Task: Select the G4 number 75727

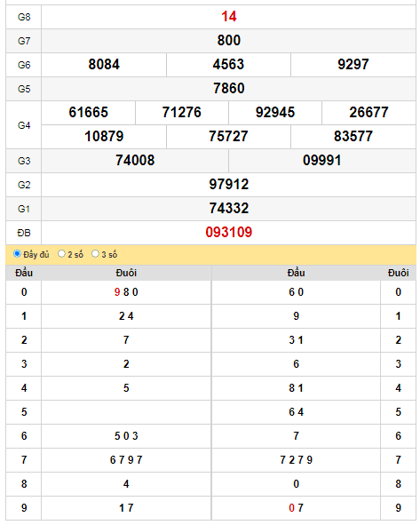Action: [x=228, y=137]
